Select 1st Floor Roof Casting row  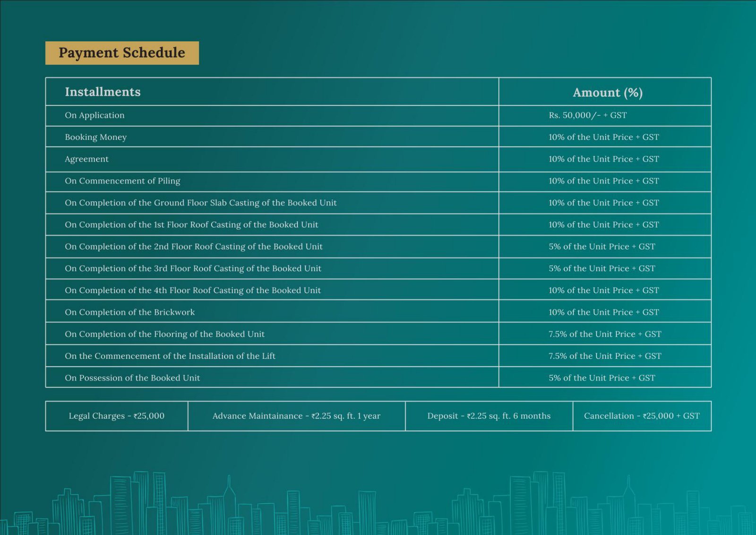378,224
